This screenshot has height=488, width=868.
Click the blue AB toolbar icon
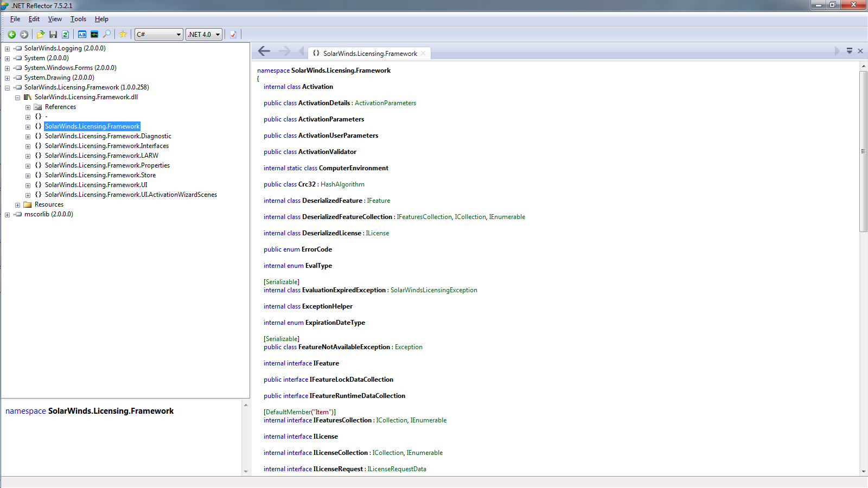pos(82,34)
